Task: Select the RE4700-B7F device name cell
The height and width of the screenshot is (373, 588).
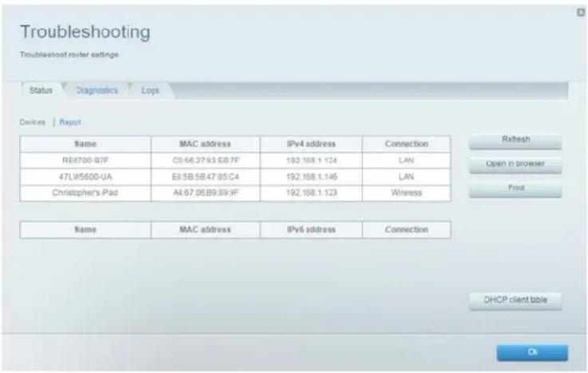Action: pos(85,161)
